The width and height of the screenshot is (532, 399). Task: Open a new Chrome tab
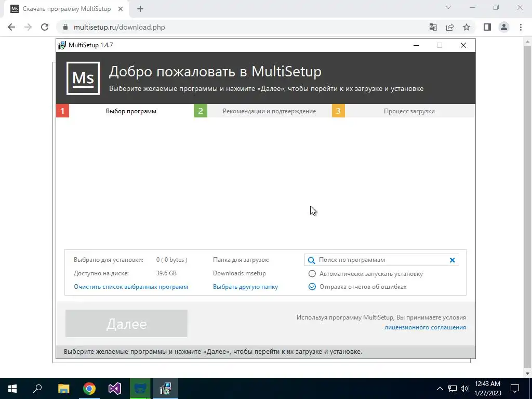coord(140,9)
